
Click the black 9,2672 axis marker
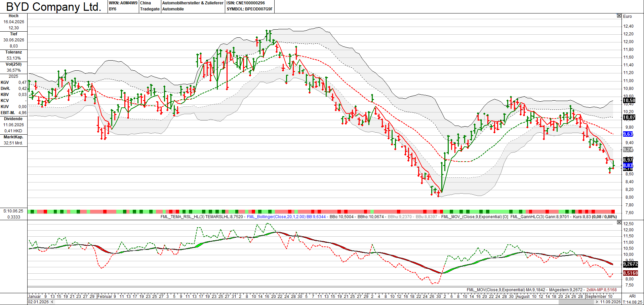click(630, 264)
